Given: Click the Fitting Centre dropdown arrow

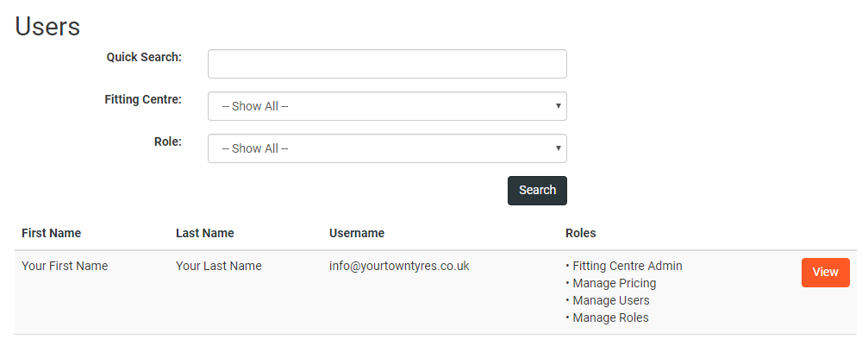Looking at the screenshot, I should (558, 106).
